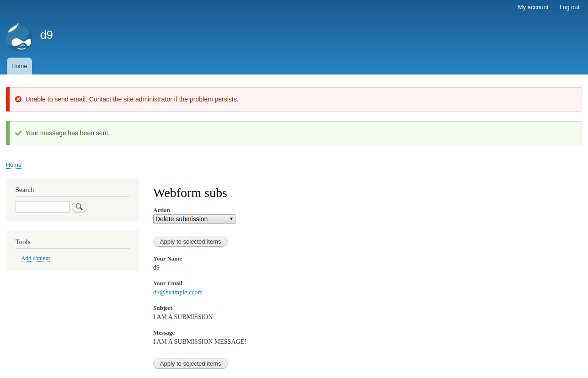588x378 pixels.
Task: Click Log out
Action: coord(569,7)
